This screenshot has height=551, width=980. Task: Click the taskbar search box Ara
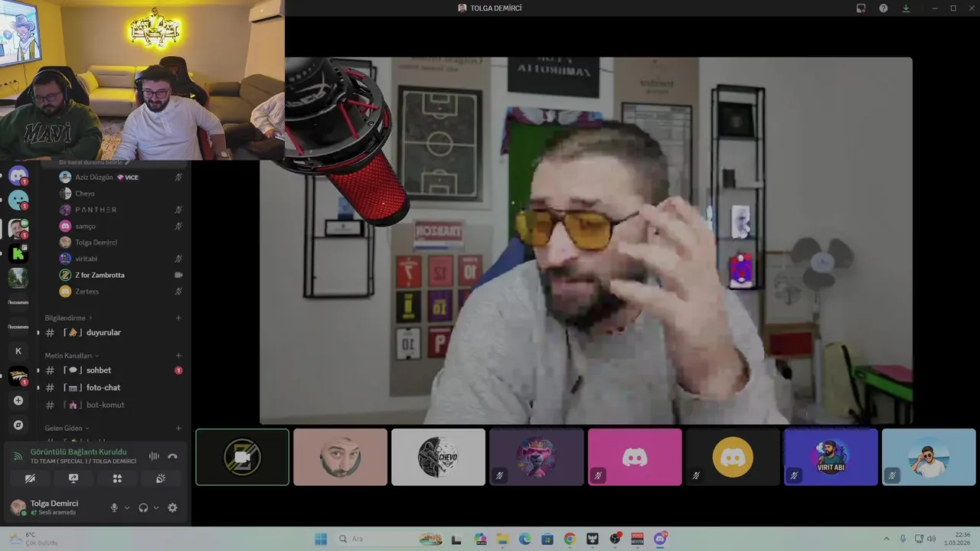pos(389,539)
